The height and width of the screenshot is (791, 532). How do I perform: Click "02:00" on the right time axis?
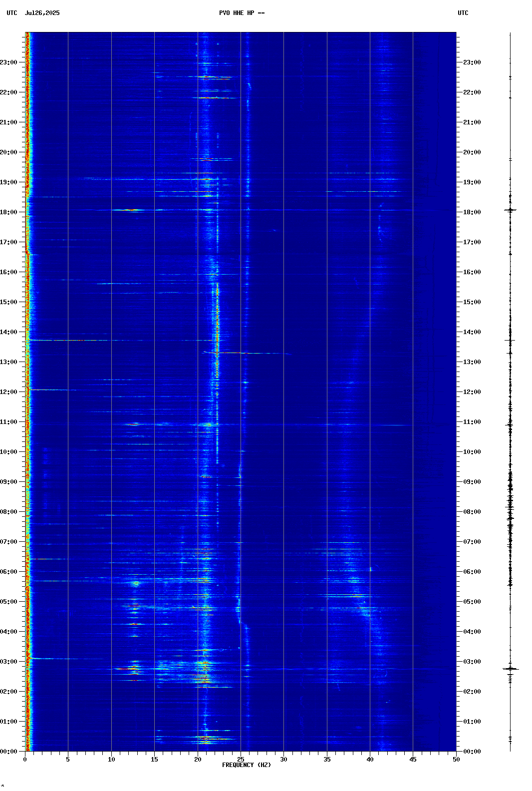472,692
